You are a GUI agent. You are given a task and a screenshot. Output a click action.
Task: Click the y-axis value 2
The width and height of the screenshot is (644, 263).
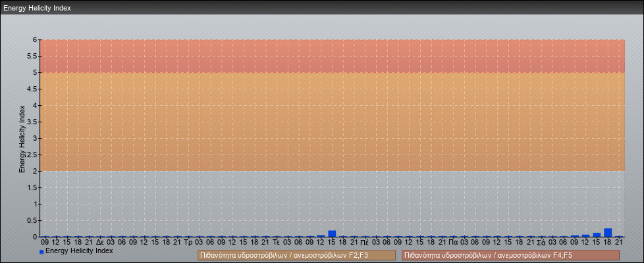pyautogui.click(x=36, y=171)
